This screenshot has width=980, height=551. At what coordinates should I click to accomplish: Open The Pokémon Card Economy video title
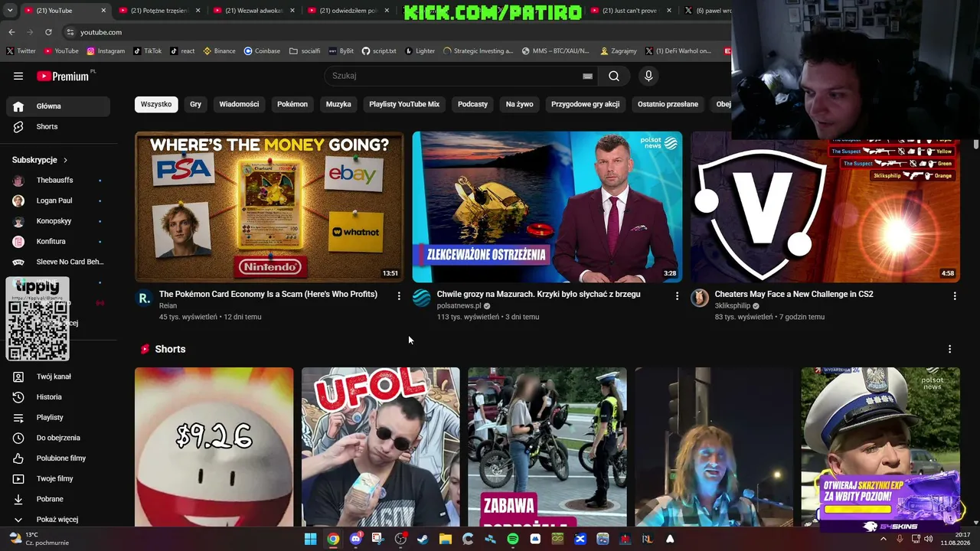tap(268, 294)
